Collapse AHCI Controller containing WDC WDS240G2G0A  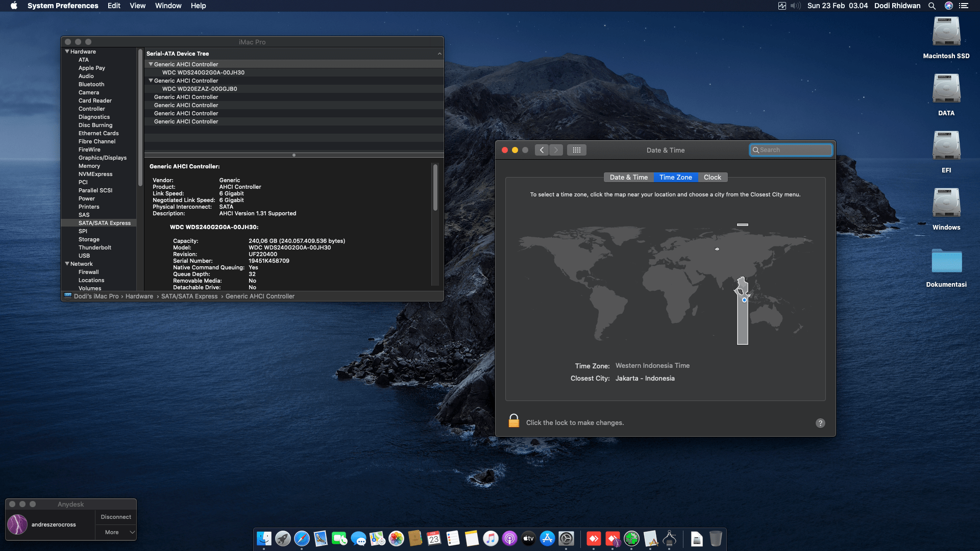pos(151,64)
